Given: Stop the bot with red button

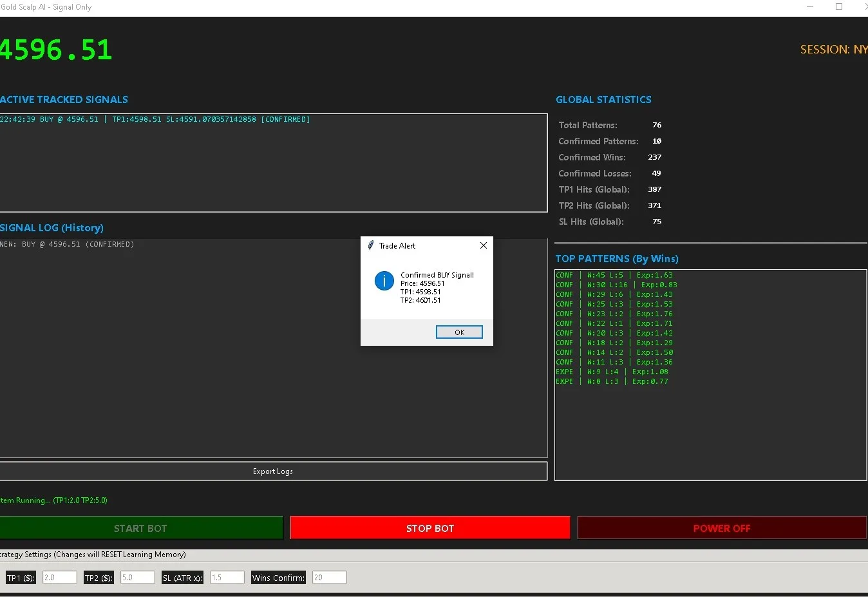Looking at the screenshot, I should [430, 528].
